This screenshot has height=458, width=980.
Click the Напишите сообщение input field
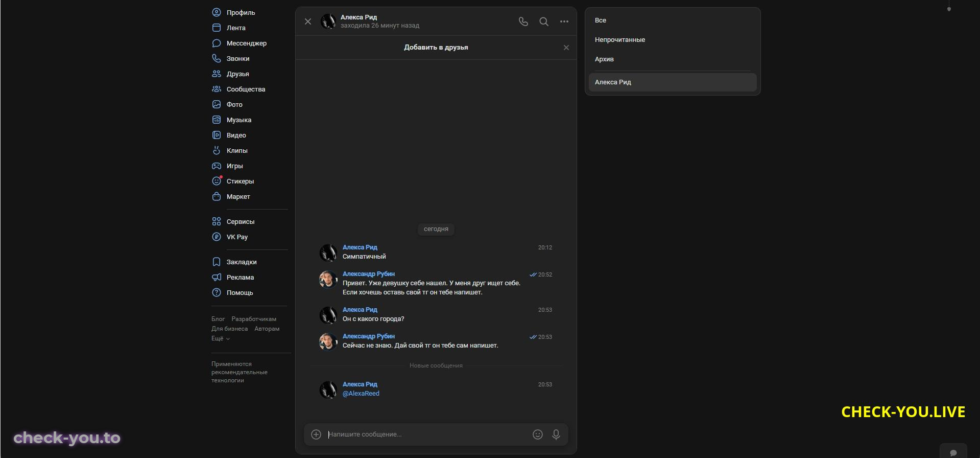(427, 434)
